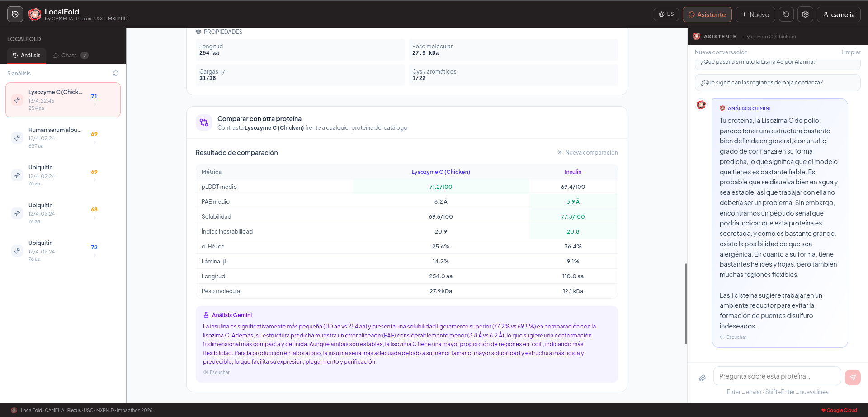Click the Análisis Gemini flask icon

pyautogui.click(x=206, y=315)
